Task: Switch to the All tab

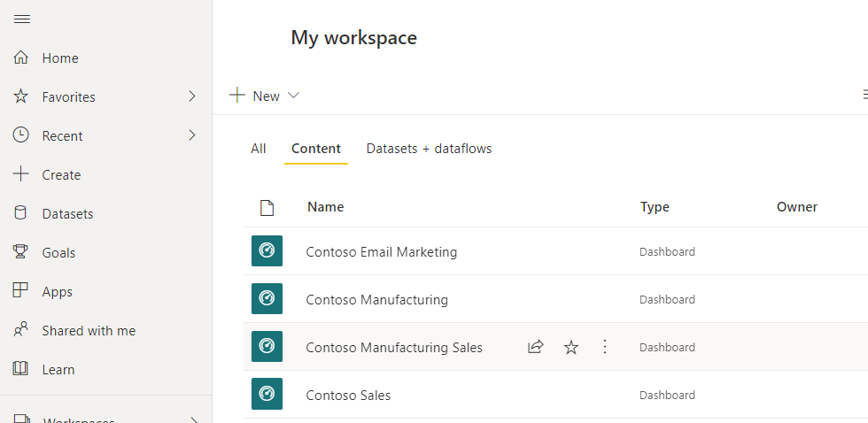Action: (258, 149)
